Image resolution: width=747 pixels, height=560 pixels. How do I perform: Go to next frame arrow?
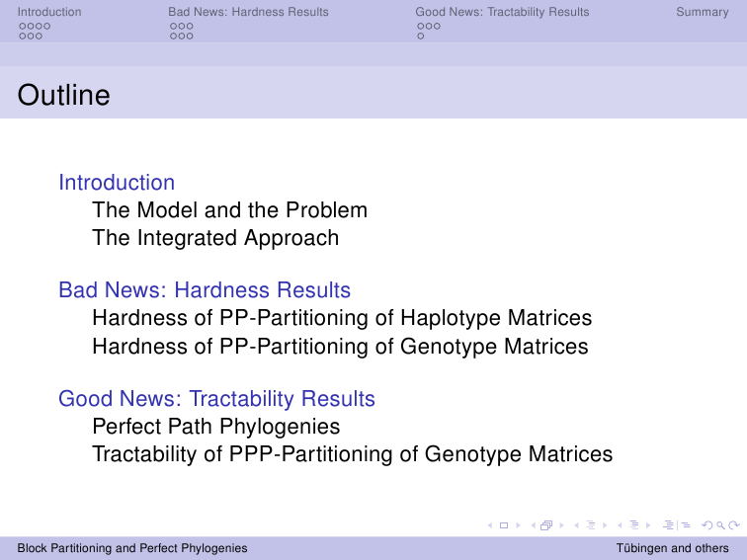click(561, 525)
